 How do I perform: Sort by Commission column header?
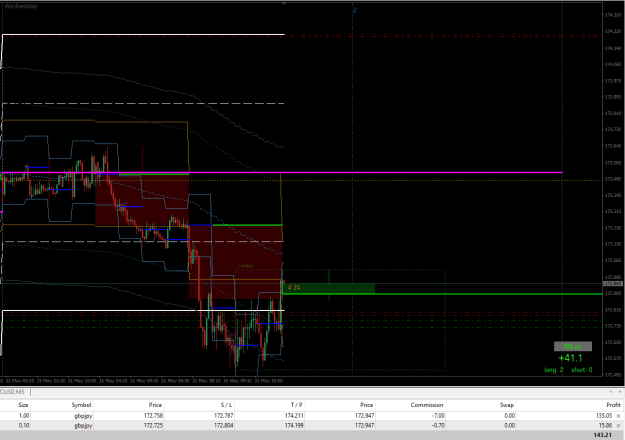tap(427, 405)
